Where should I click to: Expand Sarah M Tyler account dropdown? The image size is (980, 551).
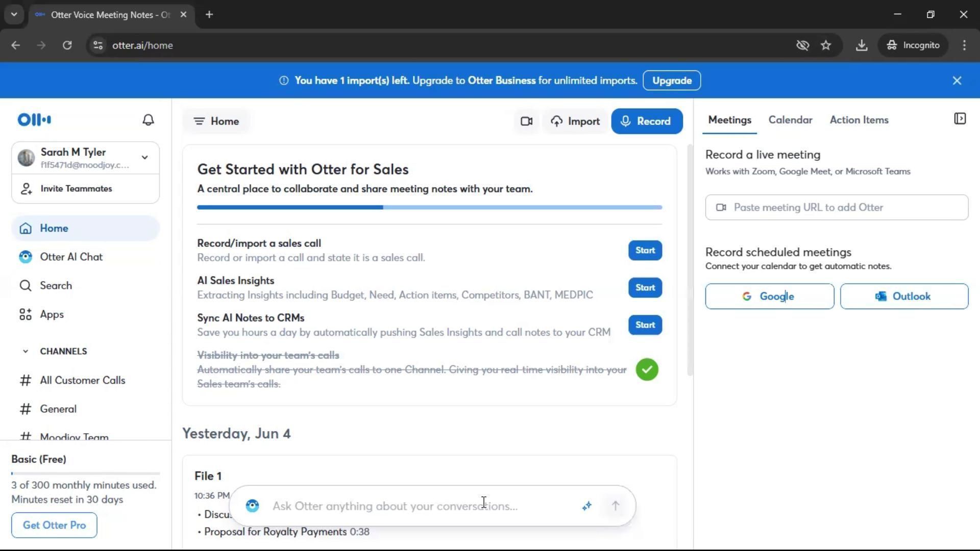point(144,158)
